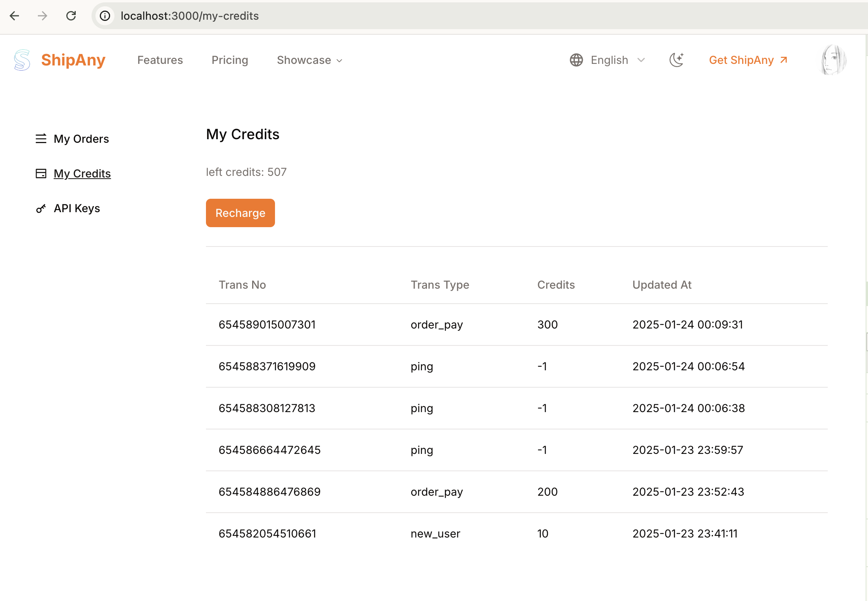Click the browser back arrow

click(14, 16)
